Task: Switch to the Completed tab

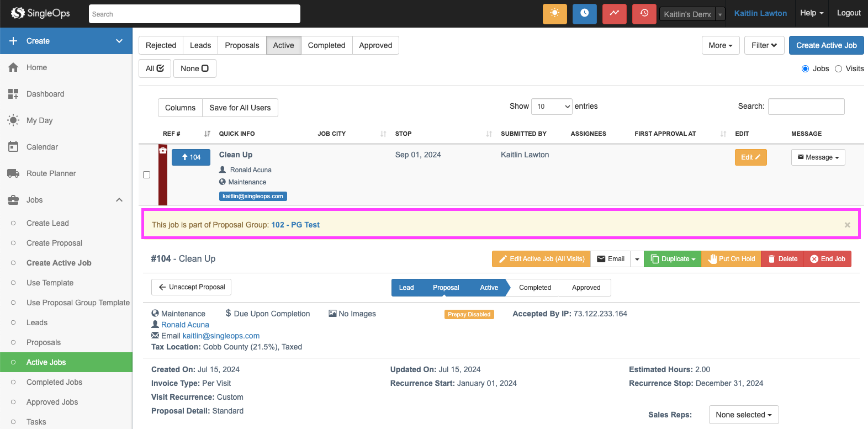Action: (x=326, y=45)
